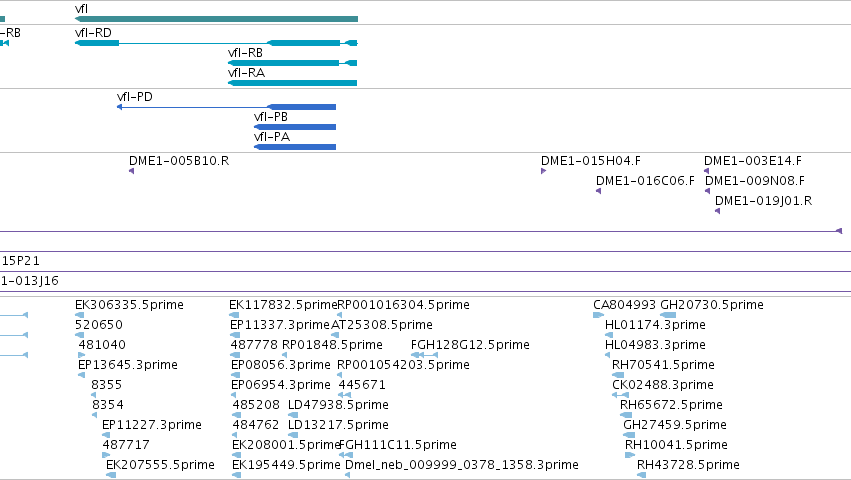Viewport: 851px width, 480px height.
Task: Click the EK306335.5prime EST label
Action: 129,305
